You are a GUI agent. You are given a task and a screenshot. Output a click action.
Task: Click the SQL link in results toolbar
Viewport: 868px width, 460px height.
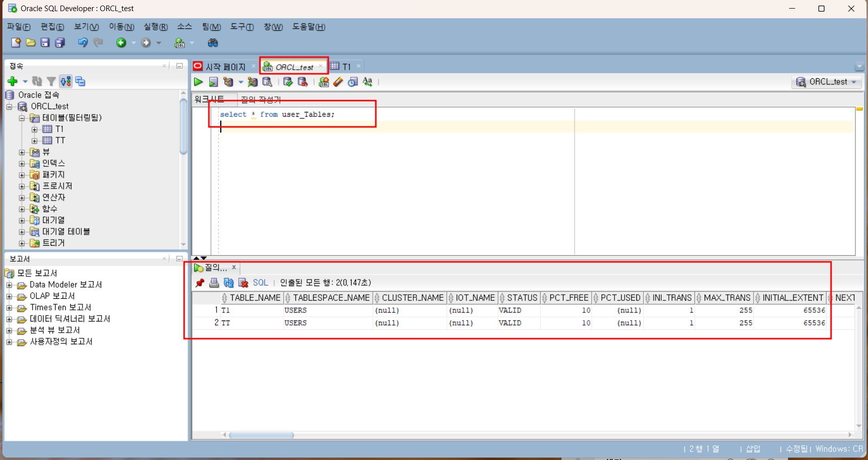261,283
